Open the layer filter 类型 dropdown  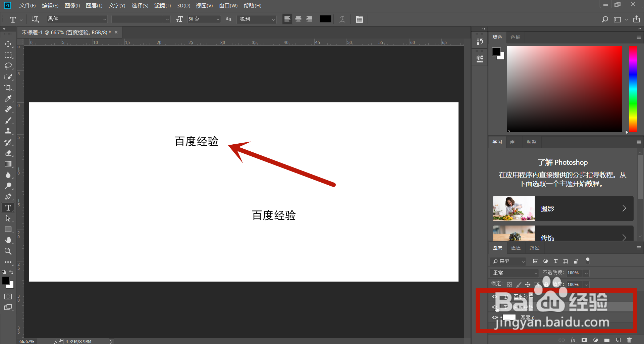pos(508,261)
